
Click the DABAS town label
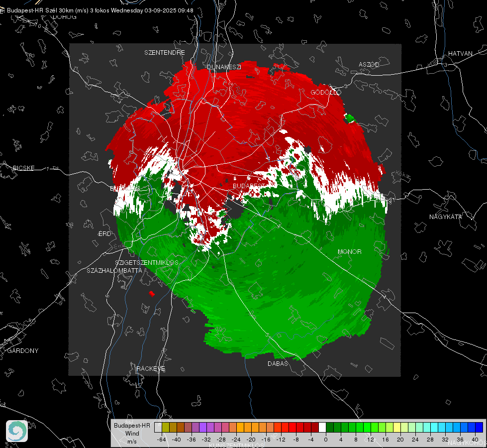point(278,363)
